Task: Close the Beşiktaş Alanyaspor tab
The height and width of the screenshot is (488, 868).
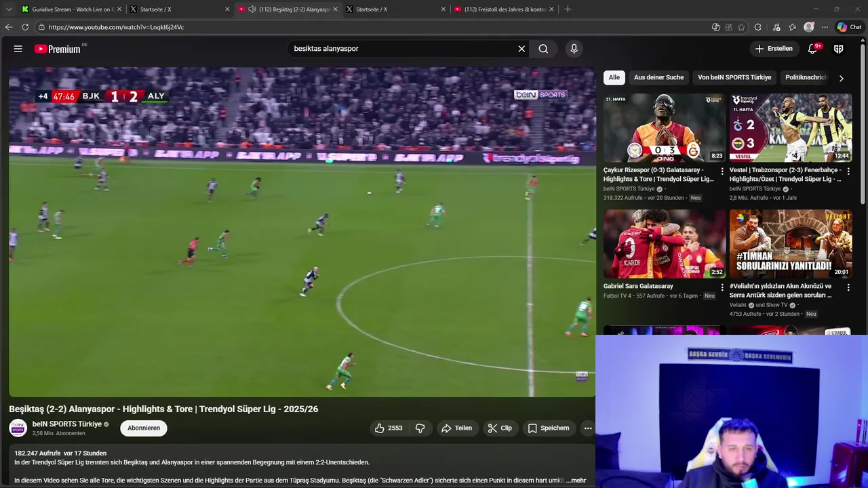Action: tap(335, 9)
